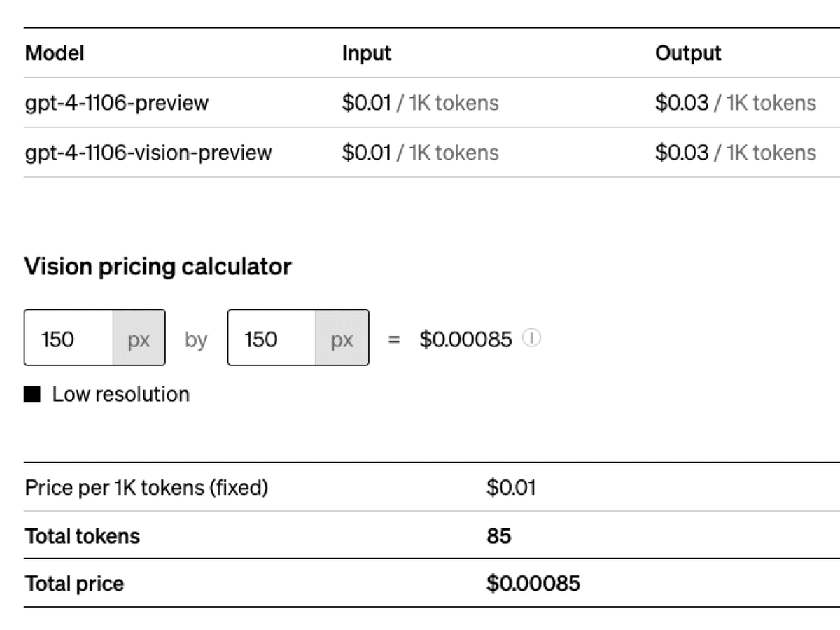840x630 pixels.
Task: Select the Input column header
Action: [x=367, y=53]
